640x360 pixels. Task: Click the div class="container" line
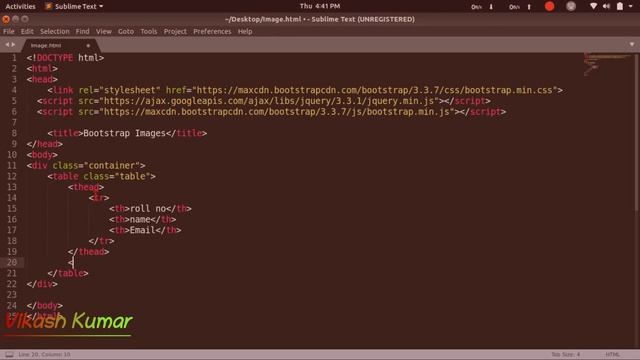[x=86, y=165]
